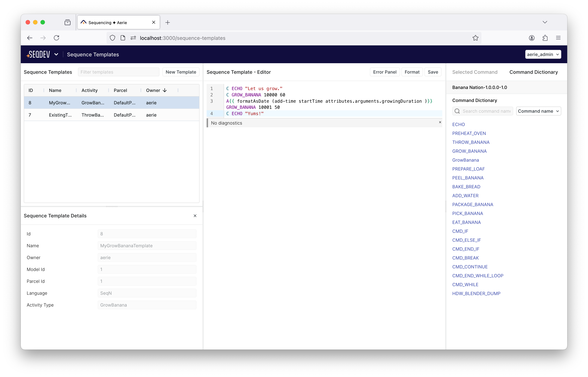Image resolution: width=588 pixels, height=377 pixels.
Task: Dismiss the No diagnostics message
Action: coord(440,122)
